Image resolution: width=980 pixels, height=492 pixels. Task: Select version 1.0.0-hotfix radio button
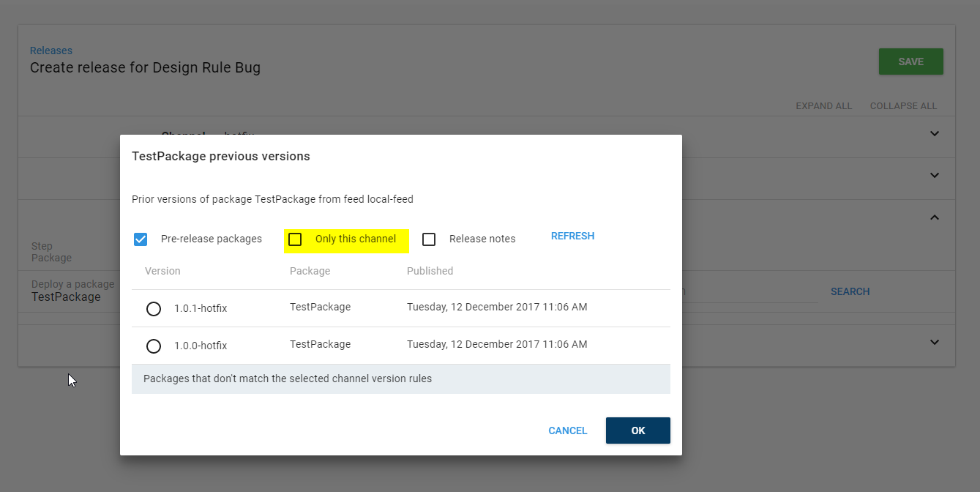[153, 346]
